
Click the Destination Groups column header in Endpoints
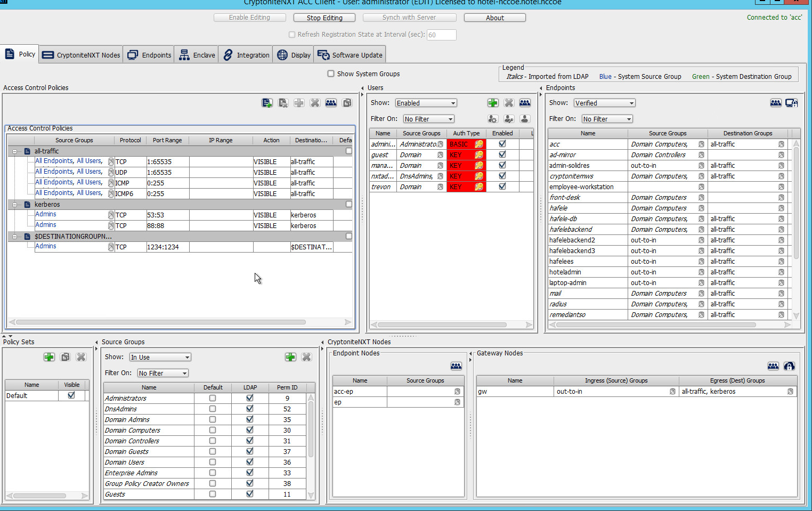[x=748, y=133]
